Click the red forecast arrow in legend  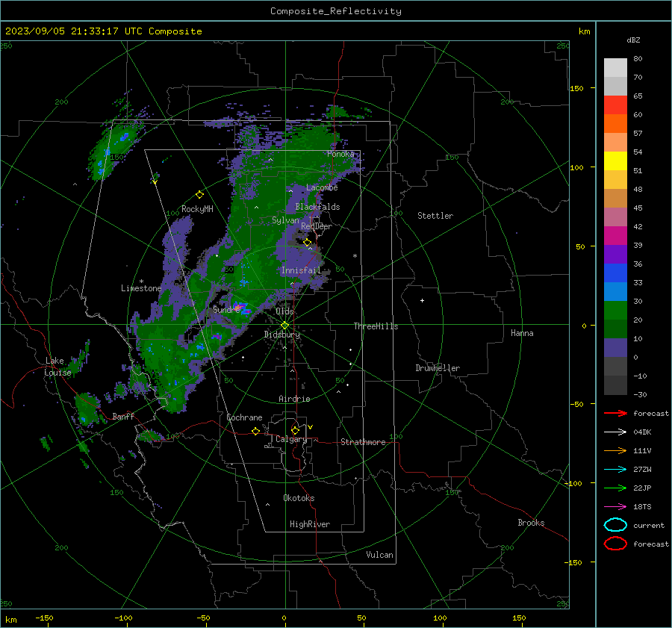[615, 413]
